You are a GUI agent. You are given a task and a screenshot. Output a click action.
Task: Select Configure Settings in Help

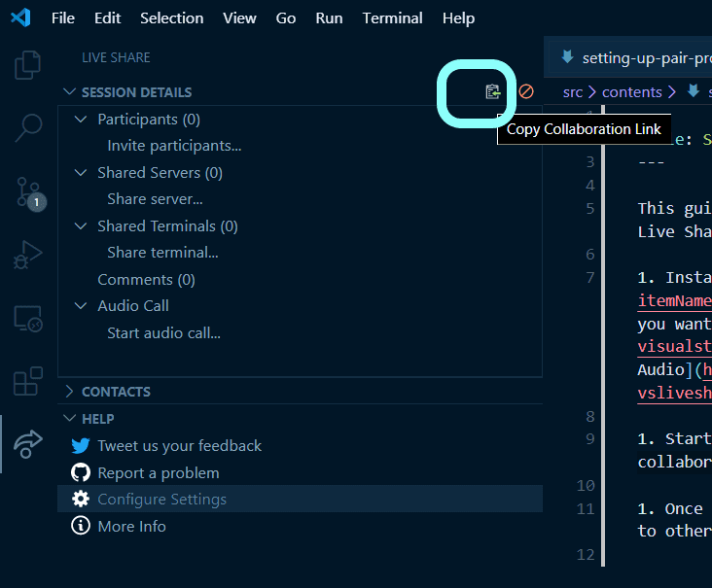tap(161, 500)
